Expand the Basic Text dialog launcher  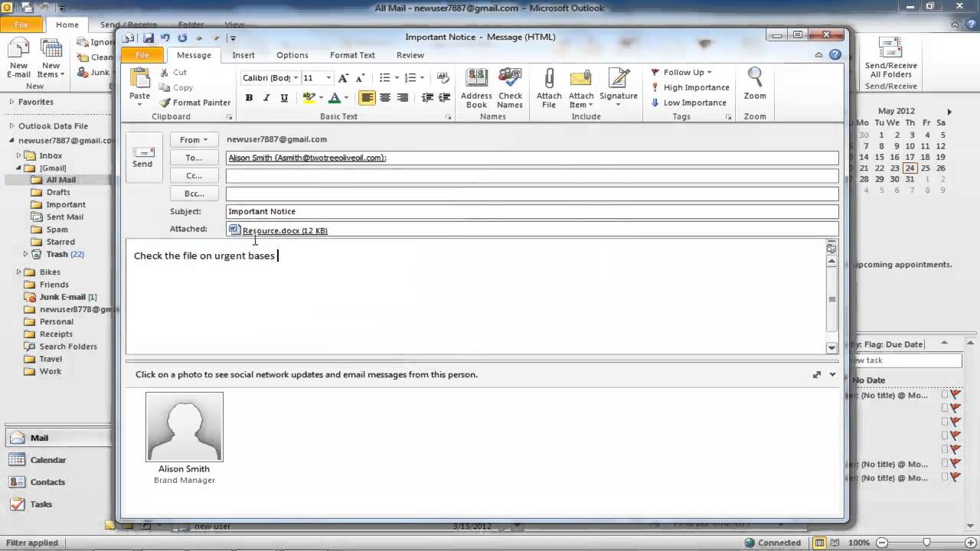pyautogui.click(x=449, y=117)
